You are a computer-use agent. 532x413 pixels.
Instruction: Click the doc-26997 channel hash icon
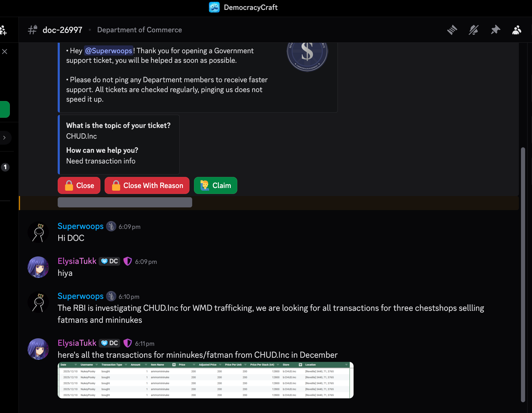(x=33, y=30)
